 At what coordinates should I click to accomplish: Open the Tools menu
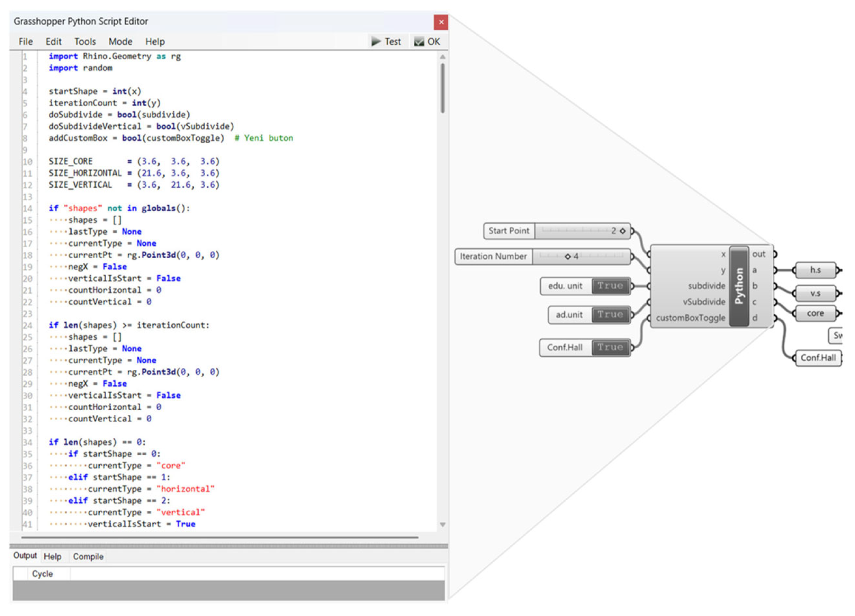(85, 42)
